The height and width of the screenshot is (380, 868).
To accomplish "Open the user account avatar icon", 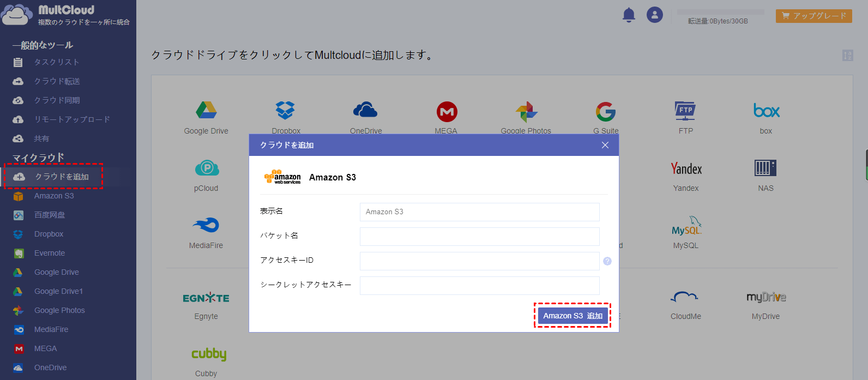I will pyautogui.click(x=655, y=15).
